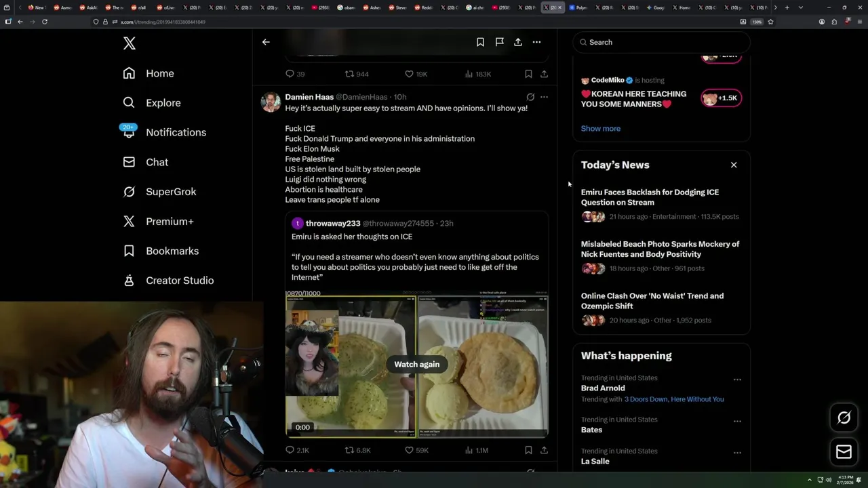
Task: Open more options for Bates trend
Action: (737, 421)
